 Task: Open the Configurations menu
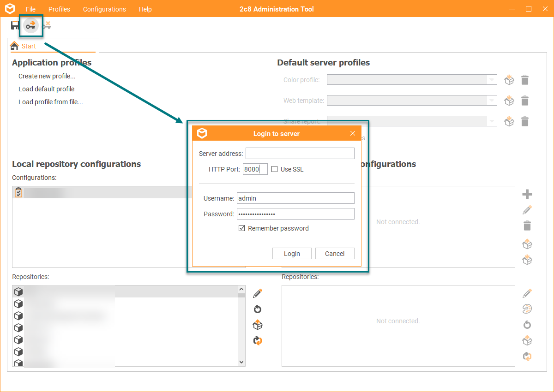(x=104, y=9)
